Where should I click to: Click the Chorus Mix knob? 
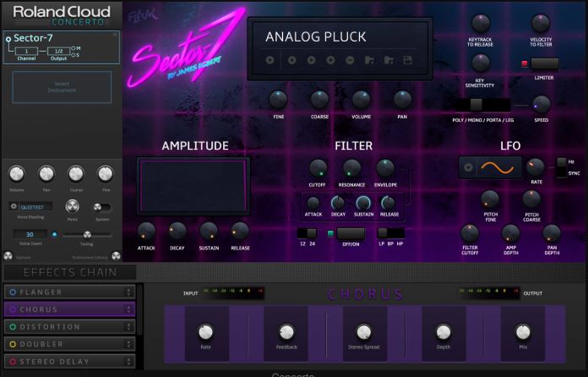point(523,332)
